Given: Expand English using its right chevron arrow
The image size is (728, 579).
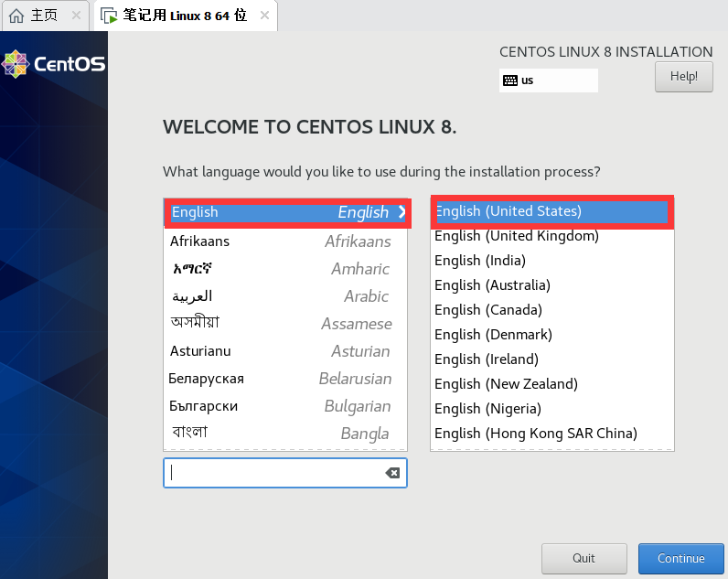Looking at the screenshot, I should [x=401, y=212].
